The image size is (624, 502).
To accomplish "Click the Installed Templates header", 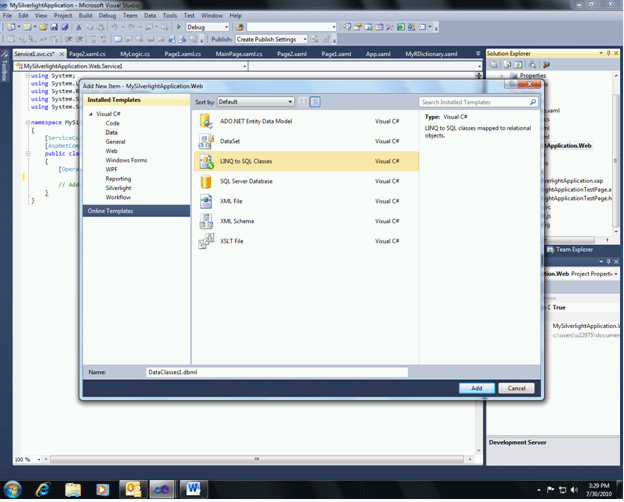I will tap(136, 100).
